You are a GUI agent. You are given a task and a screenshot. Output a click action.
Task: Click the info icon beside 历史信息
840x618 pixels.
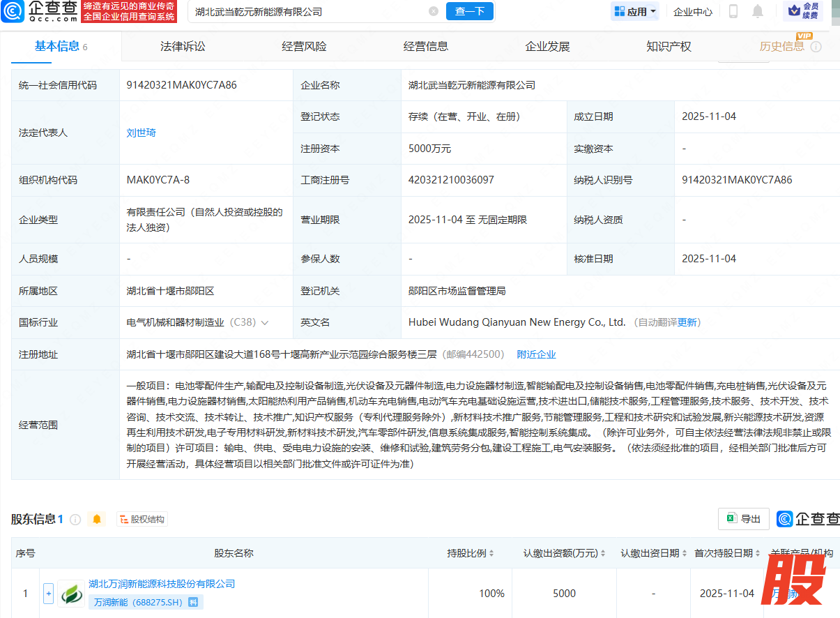pyautogui.click(x=816, y=47)
